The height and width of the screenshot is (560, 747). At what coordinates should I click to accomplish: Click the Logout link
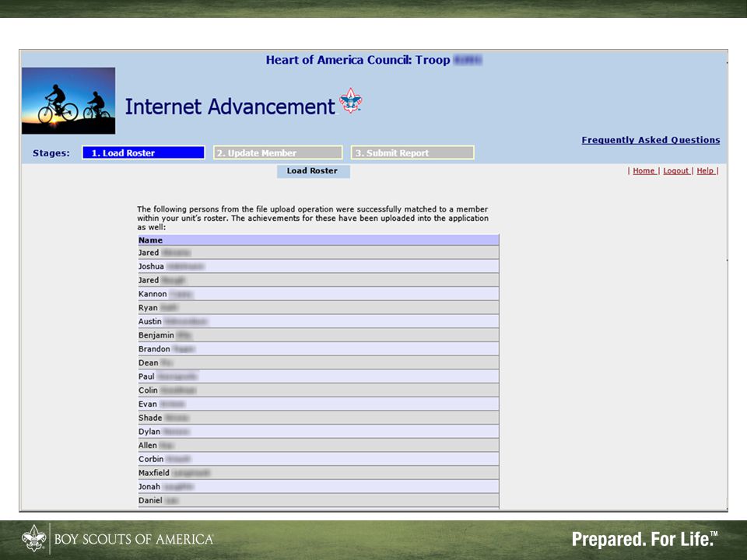point(675,170)
